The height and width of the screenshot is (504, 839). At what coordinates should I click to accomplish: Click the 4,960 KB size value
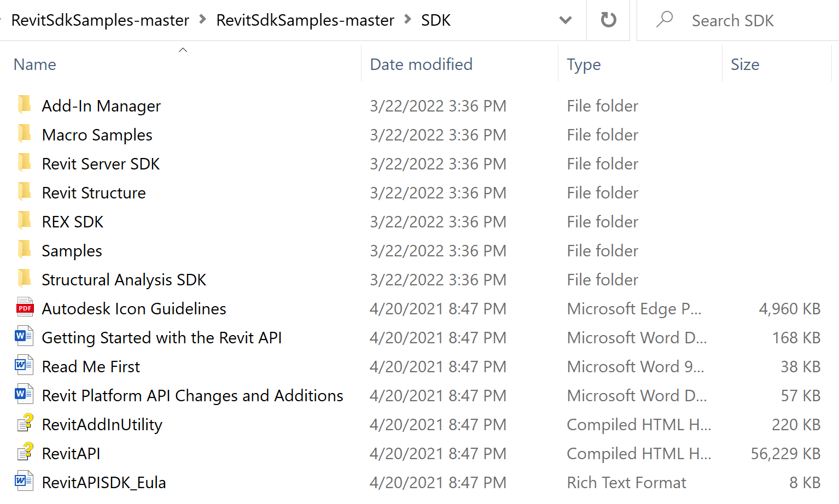tap(789, 308)
